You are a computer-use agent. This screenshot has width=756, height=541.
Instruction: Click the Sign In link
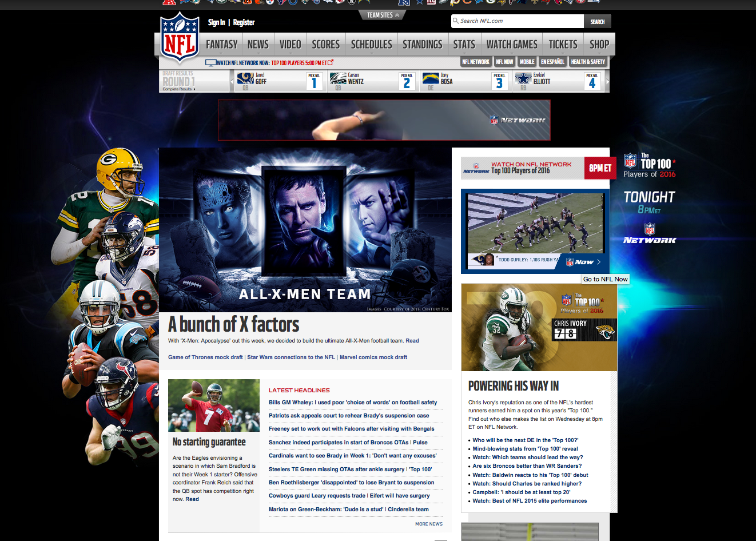pos(217,22)
